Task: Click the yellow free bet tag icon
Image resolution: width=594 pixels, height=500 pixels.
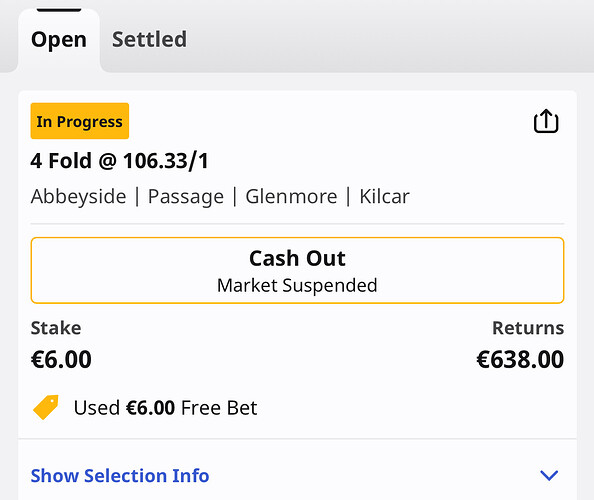Action: (46, 407)
